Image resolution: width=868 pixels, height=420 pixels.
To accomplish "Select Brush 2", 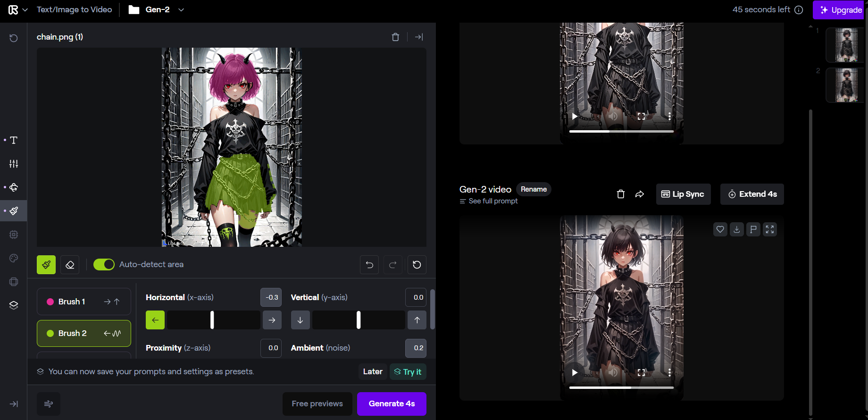I will pyautogui.click(x=83, y=333).
